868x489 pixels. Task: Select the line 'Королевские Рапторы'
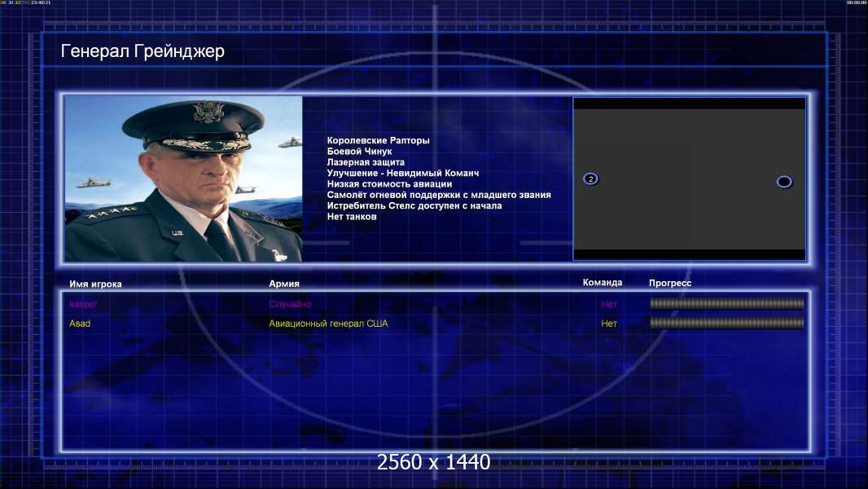point(378,141)
